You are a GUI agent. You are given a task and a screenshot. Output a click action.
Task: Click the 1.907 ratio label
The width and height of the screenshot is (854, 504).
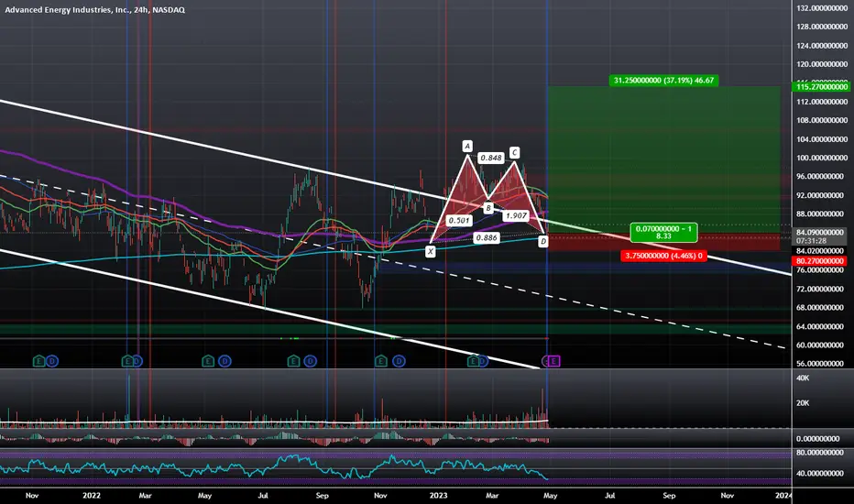(516, 215)
